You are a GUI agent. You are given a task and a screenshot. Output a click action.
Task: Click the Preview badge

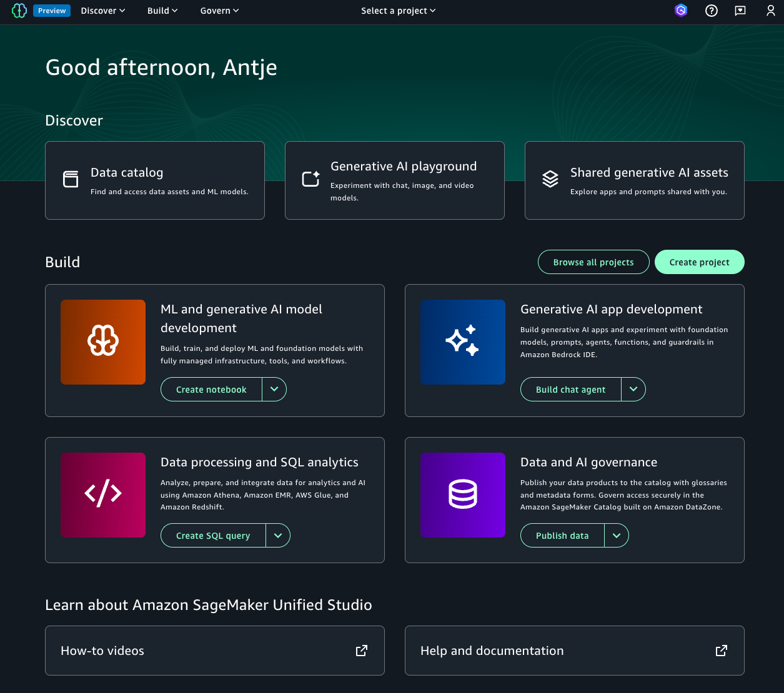click(x=52, y=11)
